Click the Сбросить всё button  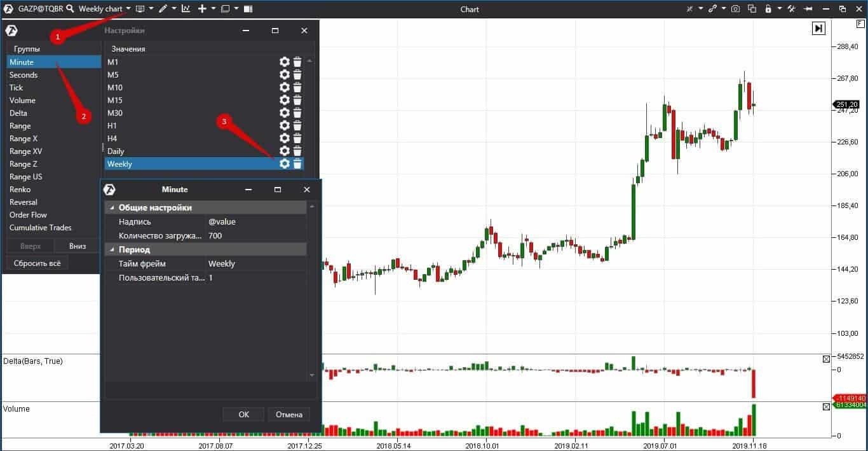37,263
